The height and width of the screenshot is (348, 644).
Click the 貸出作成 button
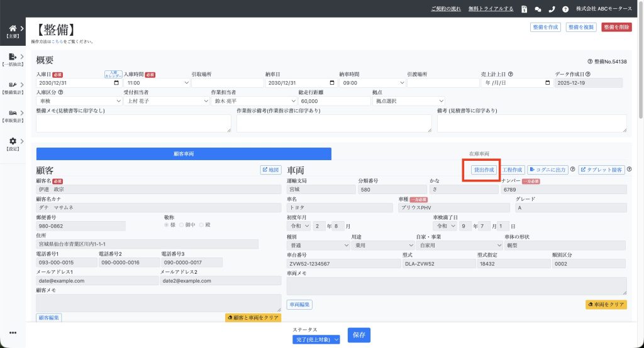pos(484,170)
